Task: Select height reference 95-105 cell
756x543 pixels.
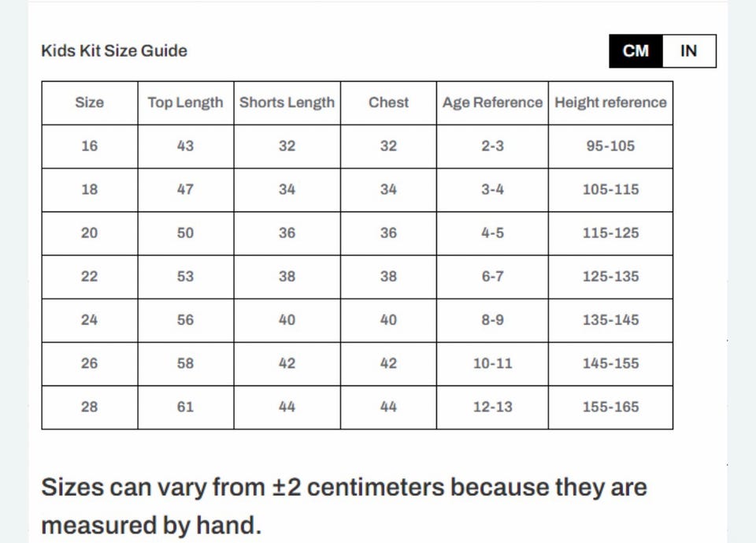Action: click(610, 146)
